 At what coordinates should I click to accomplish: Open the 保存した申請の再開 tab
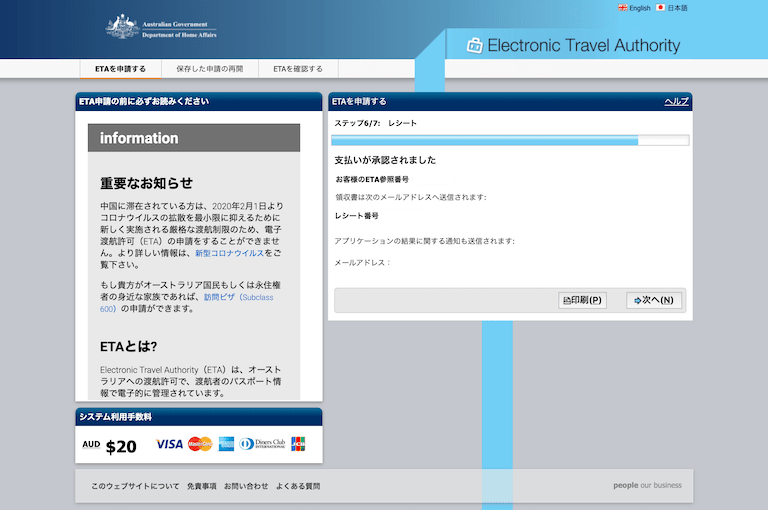pos(210,69)
